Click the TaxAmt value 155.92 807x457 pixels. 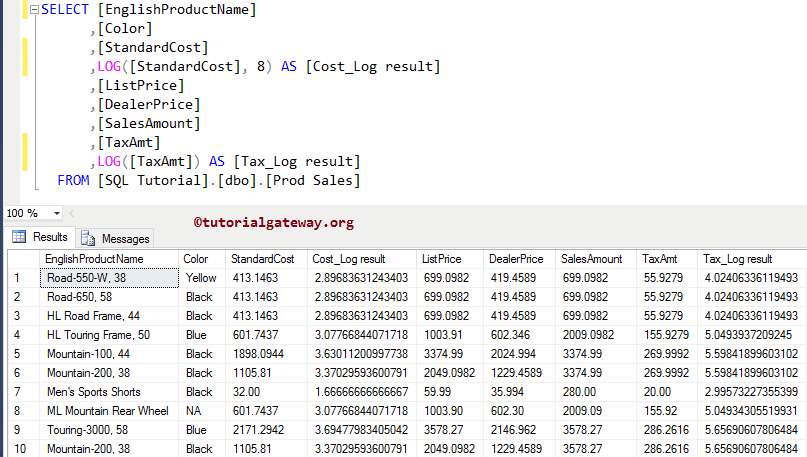667,411
